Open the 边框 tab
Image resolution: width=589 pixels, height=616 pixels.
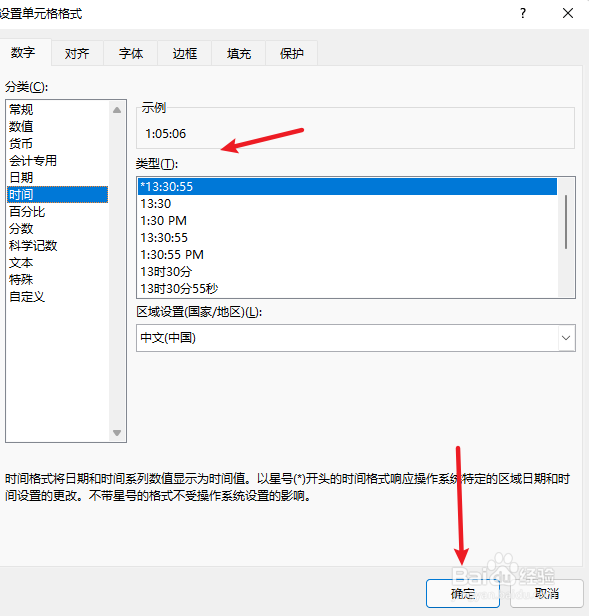pos(185,53)
